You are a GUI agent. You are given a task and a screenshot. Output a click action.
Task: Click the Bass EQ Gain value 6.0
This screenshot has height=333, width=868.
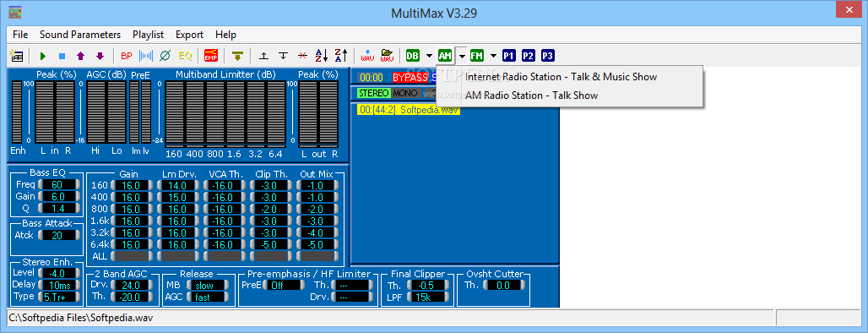58,197
